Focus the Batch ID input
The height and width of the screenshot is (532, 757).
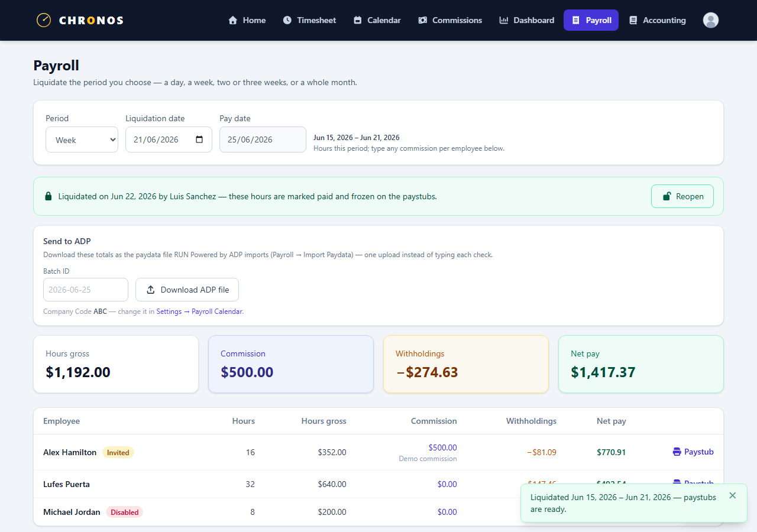pos(86,290)
